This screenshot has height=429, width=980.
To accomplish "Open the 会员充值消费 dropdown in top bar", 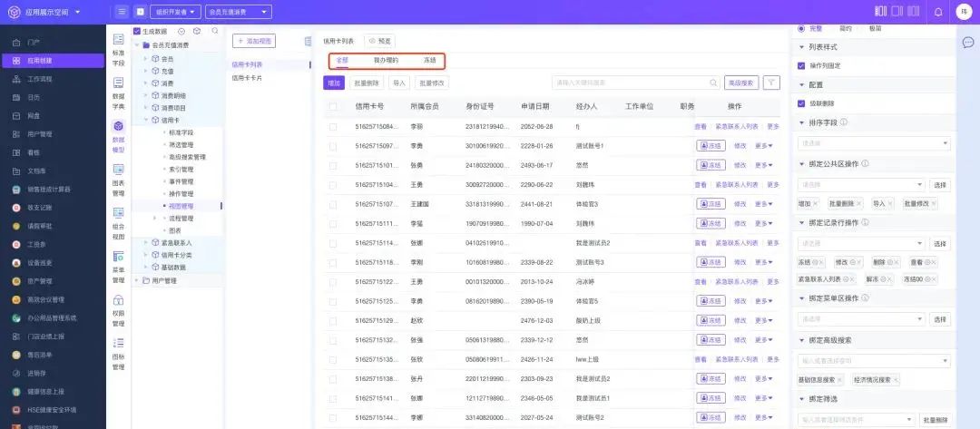I will (x=239, y=11).
